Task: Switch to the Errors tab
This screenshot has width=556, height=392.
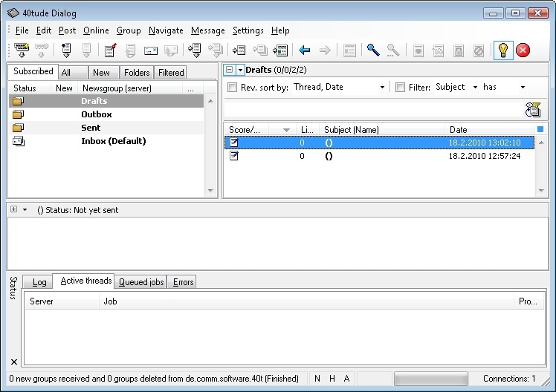Action: pos(184,282)
